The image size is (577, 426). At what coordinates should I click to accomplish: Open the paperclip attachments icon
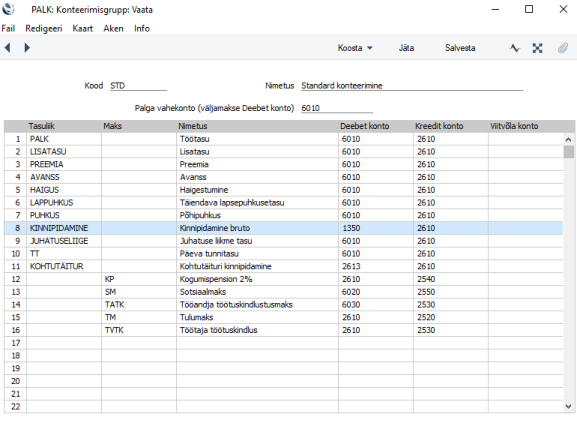pyautogui.click(x=563, y=48)
